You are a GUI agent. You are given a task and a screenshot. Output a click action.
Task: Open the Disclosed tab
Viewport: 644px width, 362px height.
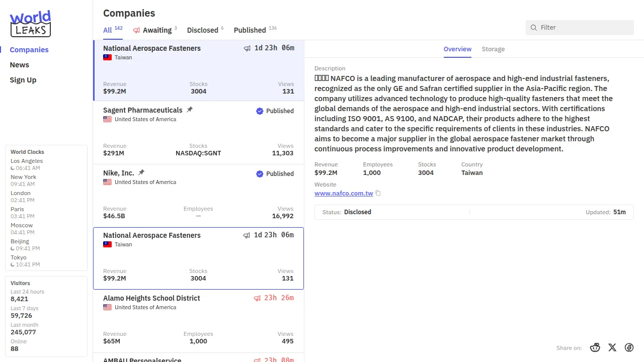click(x=202, y=30)
